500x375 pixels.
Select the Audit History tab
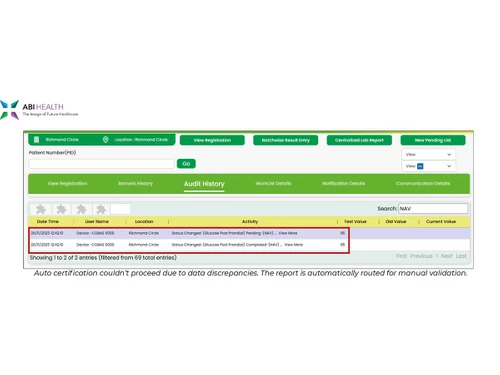[204, 184]
